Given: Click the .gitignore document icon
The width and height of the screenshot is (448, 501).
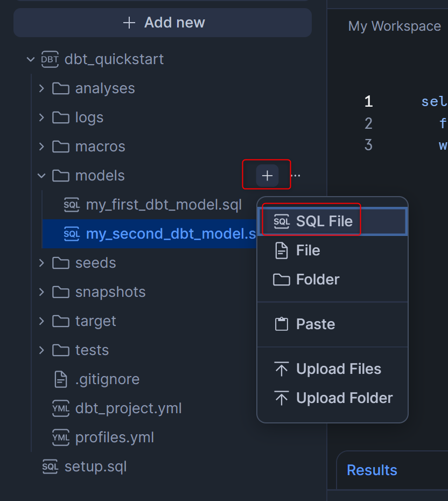Looking at the screenshot, I should click(61, 379).
